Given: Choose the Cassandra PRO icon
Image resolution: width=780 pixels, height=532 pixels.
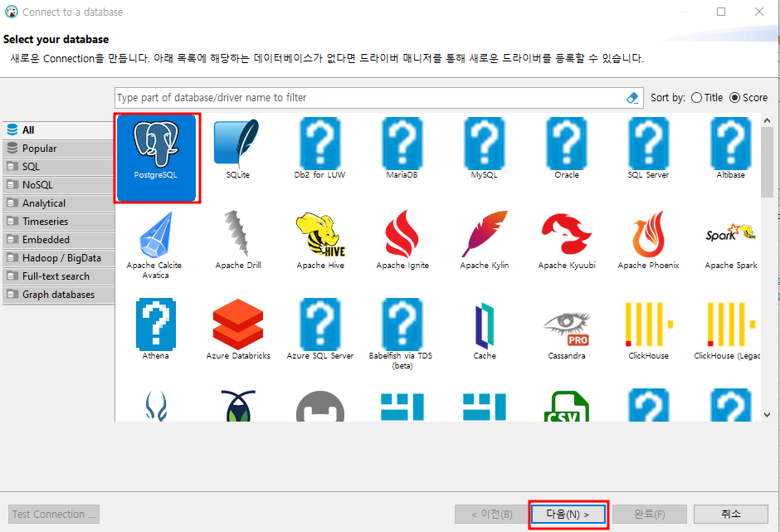Looking at the screenshot, I should click(567, 329).
